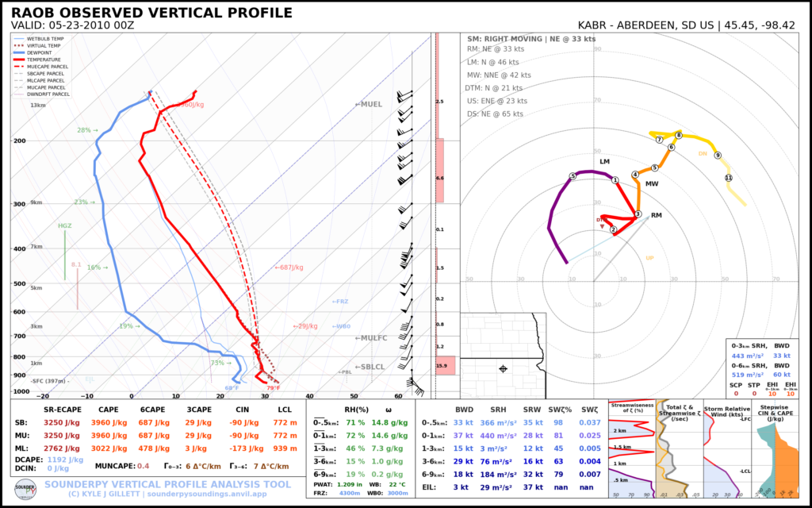Click the red triangle DTM marker on the hodograph
This screenshot has height=508, width=812.
[602, 226]
